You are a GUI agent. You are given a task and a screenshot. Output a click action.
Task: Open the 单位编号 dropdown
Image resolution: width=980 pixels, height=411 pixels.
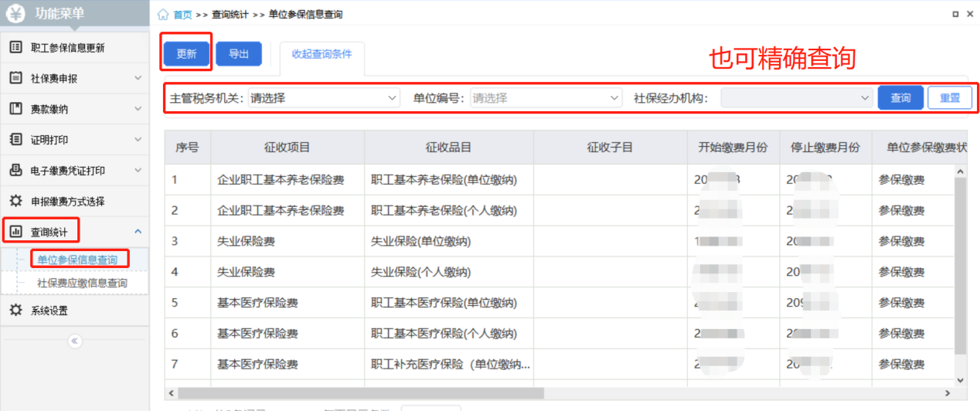(546, 98)
